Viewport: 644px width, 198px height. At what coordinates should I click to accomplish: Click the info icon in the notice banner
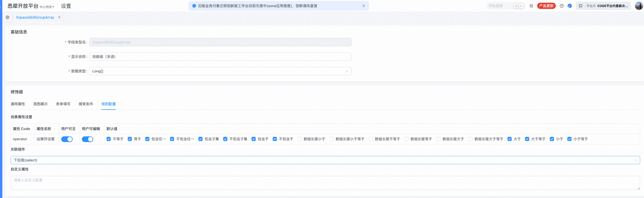click(x=194, y=6)
